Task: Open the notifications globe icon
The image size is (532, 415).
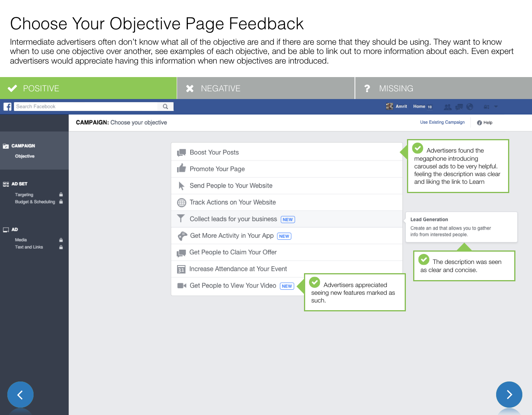Action: 470,107
